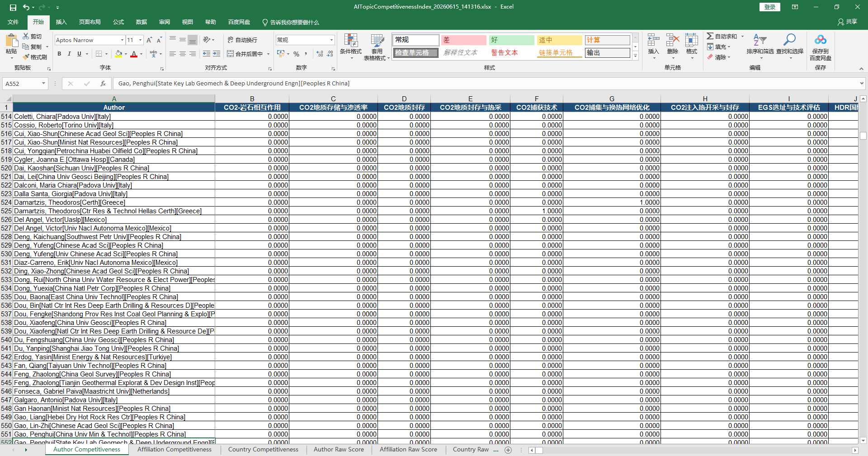Toggle Bold formatting
Screen dimensions: 868x456
click(x=59, y=54)
